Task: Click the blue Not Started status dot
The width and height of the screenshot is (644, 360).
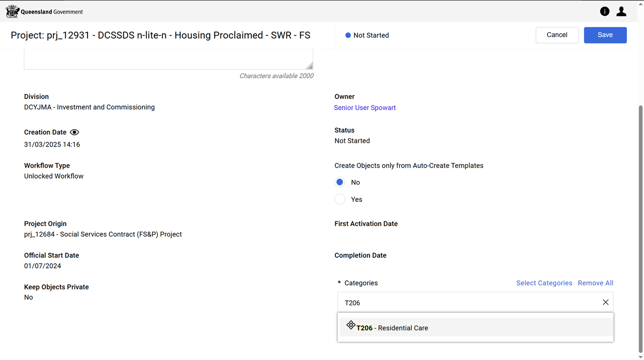Action: (x=348, y=36)
